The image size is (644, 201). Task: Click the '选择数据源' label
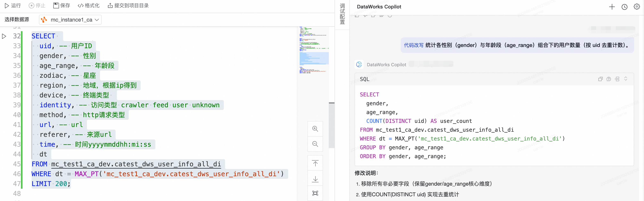point(17,19)
